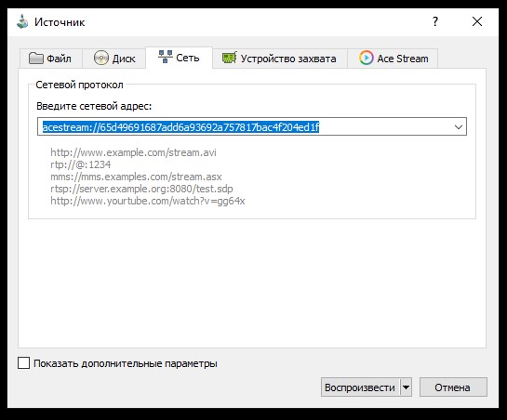The image size is (507, 420).
Task: Click the Воспроизвести button
Action: click(360, 387)
